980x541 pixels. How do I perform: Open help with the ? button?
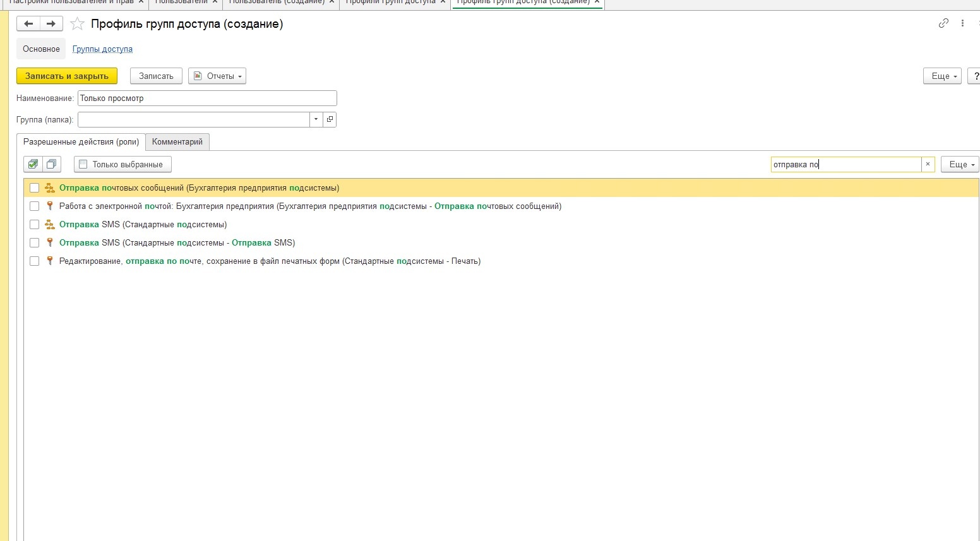click(x=974, y=76)
